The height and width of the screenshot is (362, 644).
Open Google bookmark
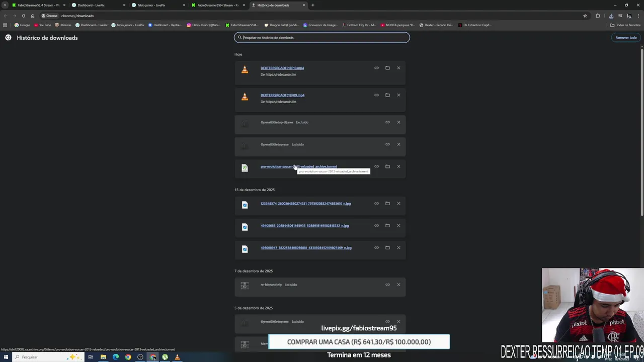(22, 25)
